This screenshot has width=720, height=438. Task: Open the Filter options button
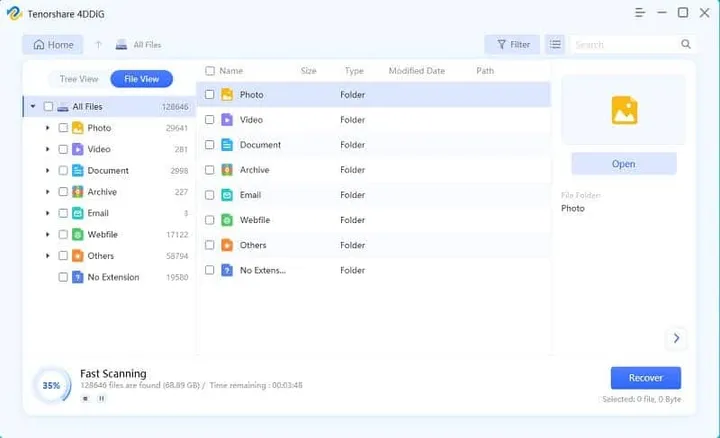coord(512,44)
